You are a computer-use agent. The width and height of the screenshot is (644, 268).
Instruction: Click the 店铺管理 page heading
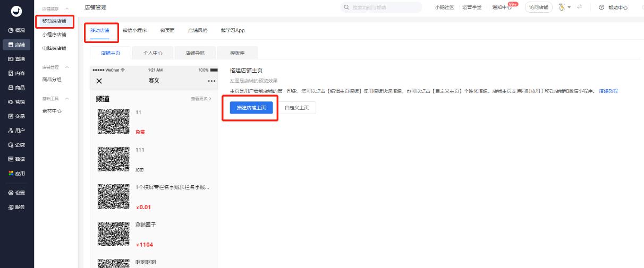pyautogui.click(x=96, y=7)
